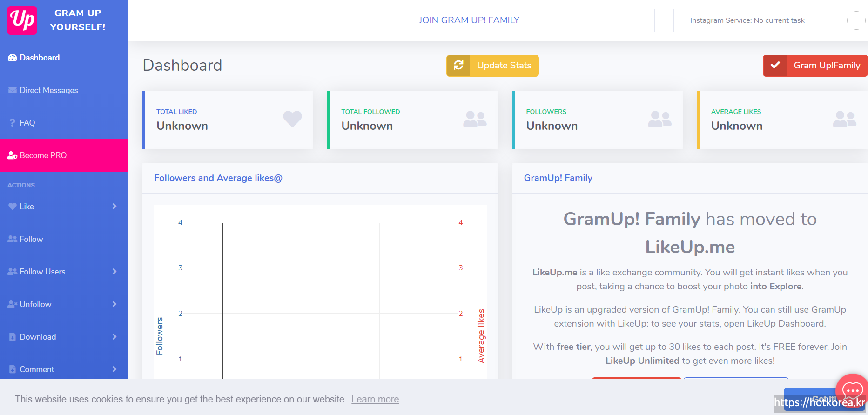Click the Followers axis label on chart
868x415 pixels.
coord(160,336)
